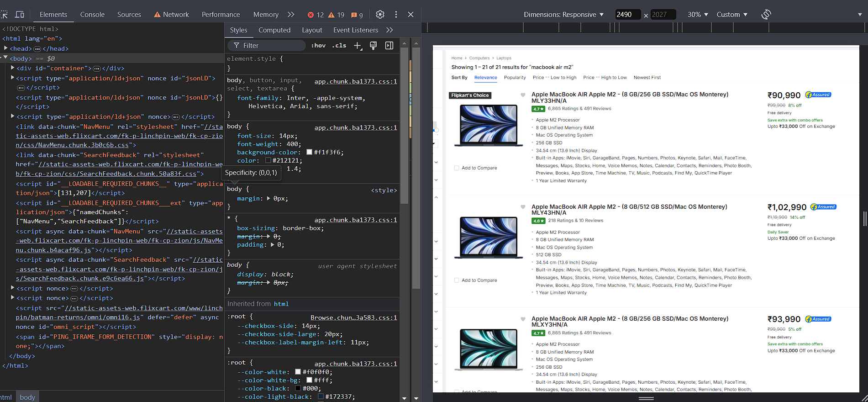
Task: Open MLY33HN/A MacBook product image
Action: point(489,125)
